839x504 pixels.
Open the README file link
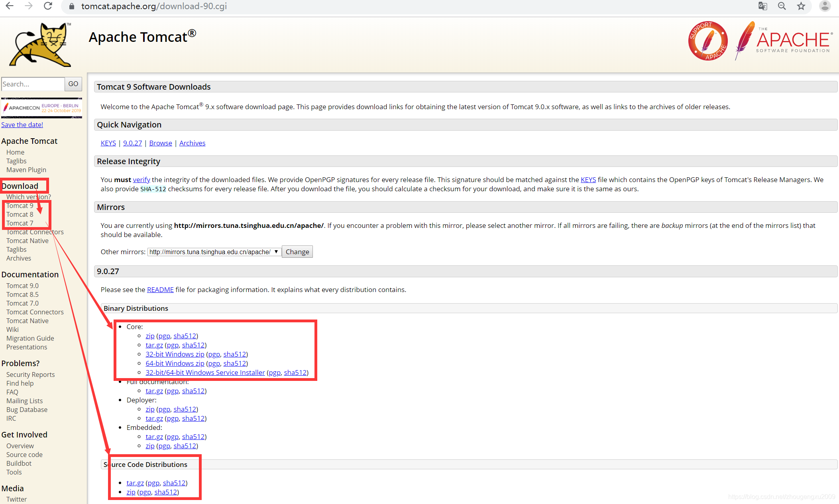[x=160, y=290]
